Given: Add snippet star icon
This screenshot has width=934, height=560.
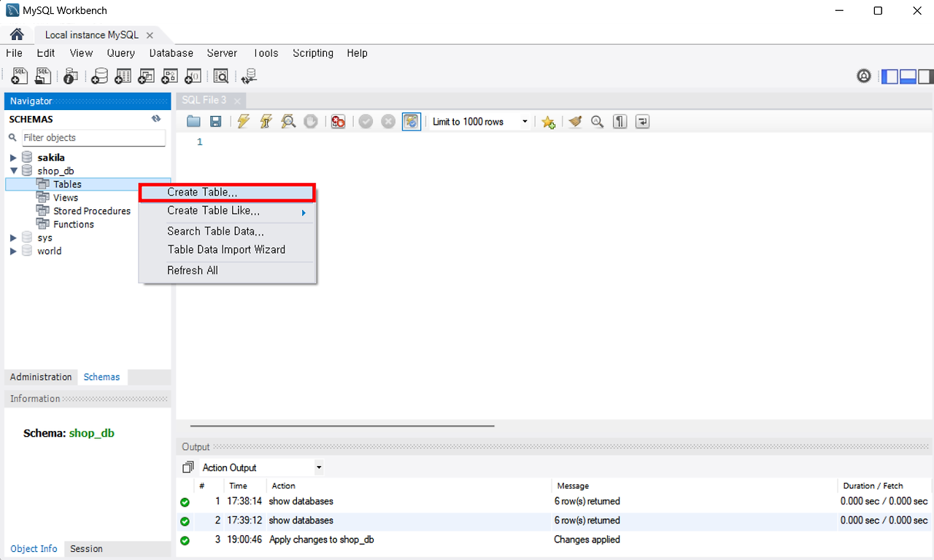Looking at the screenshot, I should click(548, 122).
